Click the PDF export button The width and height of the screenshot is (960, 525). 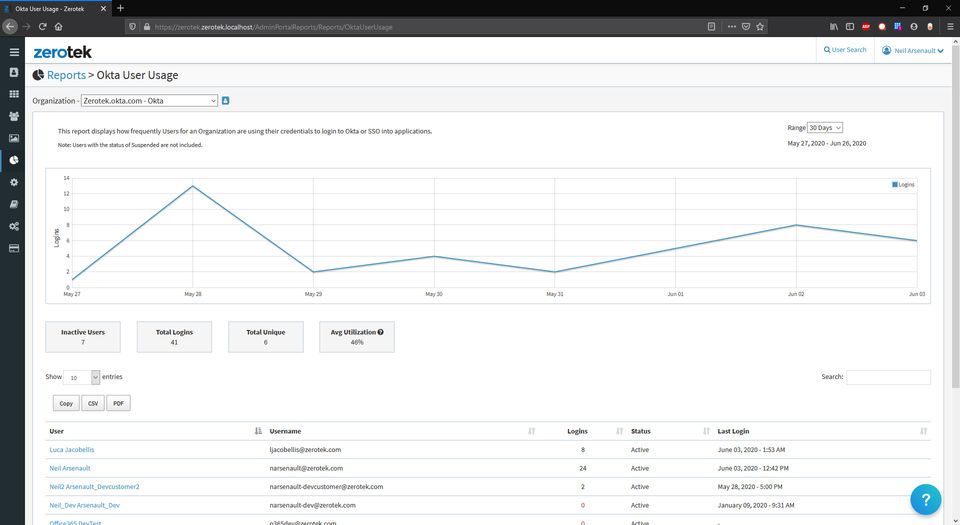point(118,403)
